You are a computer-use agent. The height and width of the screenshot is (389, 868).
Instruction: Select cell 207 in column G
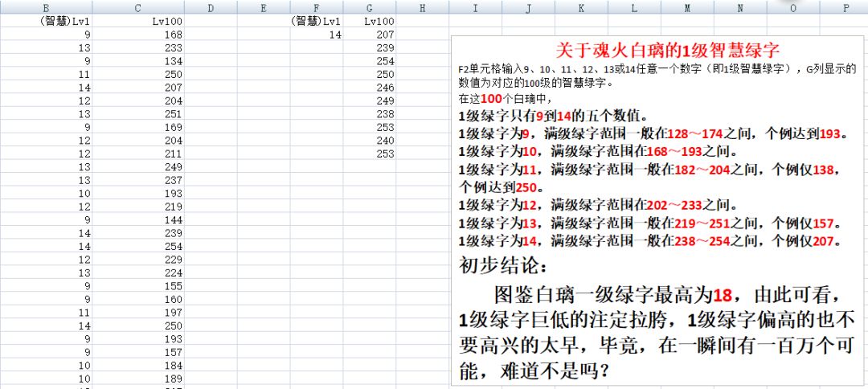coord(369,35)
